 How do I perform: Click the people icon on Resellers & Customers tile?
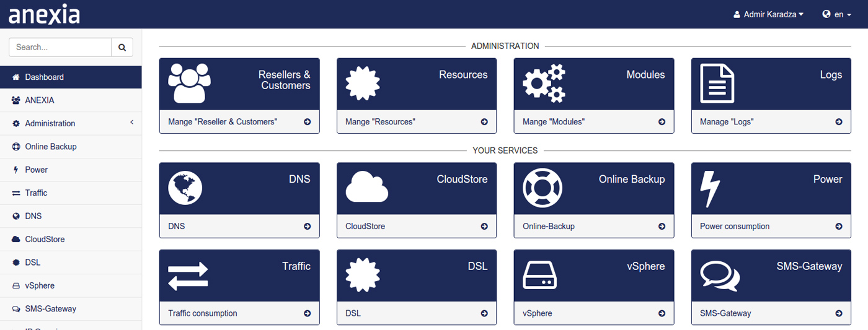click(190, 83)
